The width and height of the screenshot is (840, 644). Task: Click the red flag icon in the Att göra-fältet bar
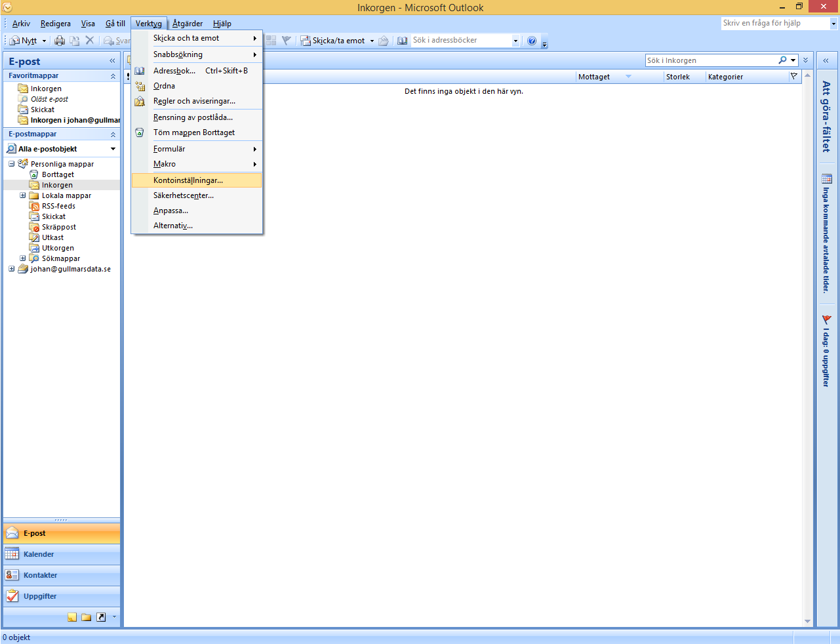click(x=827, y=319)
